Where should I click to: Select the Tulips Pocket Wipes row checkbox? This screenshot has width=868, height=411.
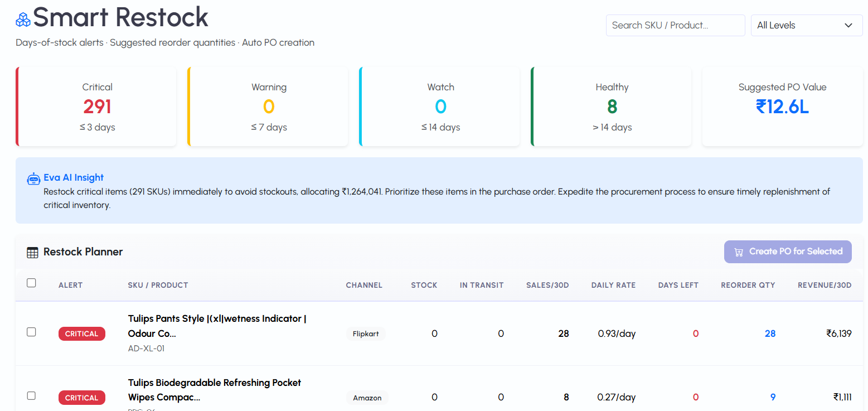tap(31, 396)
